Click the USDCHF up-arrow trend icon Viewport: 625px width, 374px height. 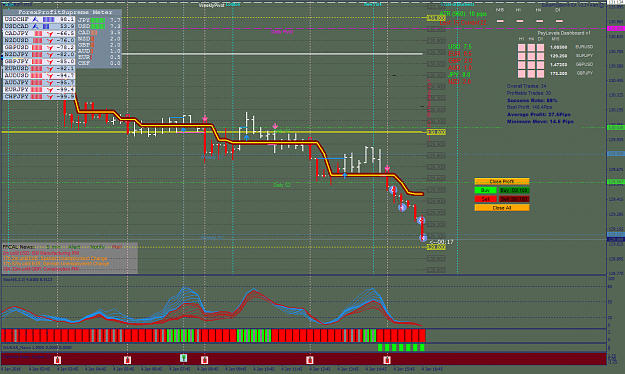point(36,19)
